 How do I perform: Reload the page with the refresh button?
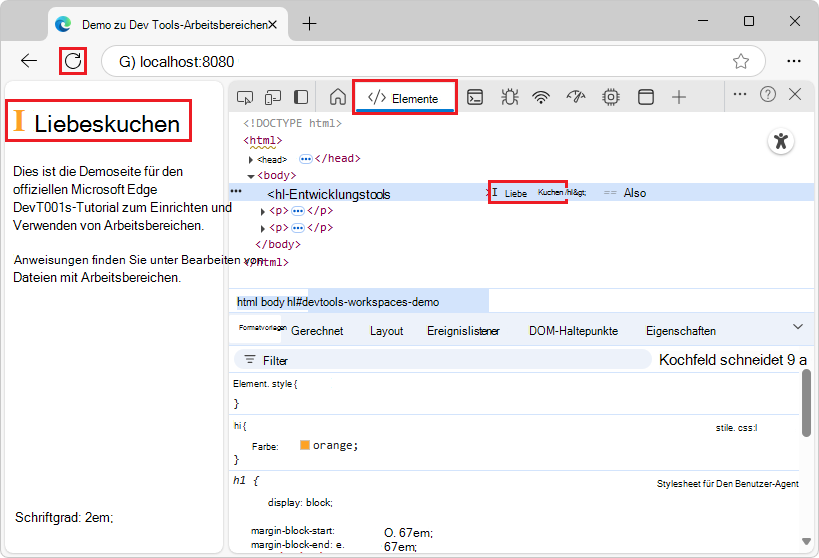pyautogui.click(x=73, y=61)
